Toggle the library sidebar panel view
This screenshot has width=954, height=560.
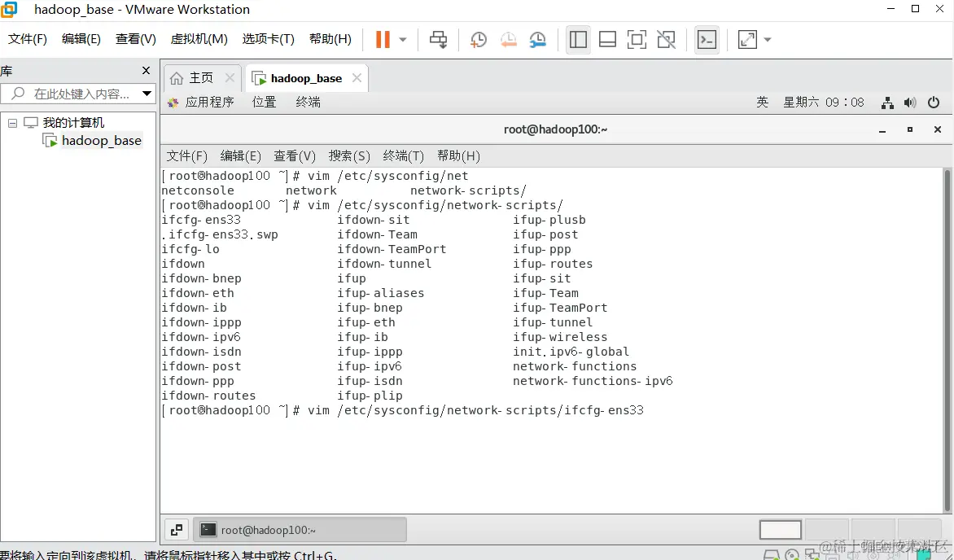point(578,40)
